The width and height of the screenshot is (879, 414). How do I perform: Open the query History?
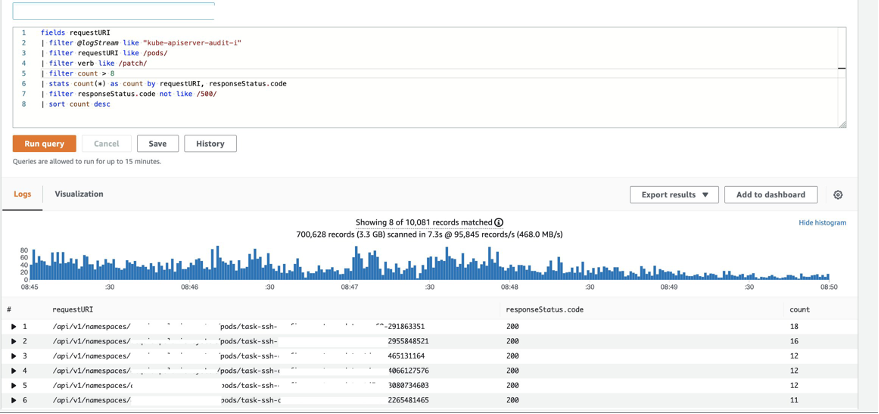pyautogui.click(x=210, y=143)
